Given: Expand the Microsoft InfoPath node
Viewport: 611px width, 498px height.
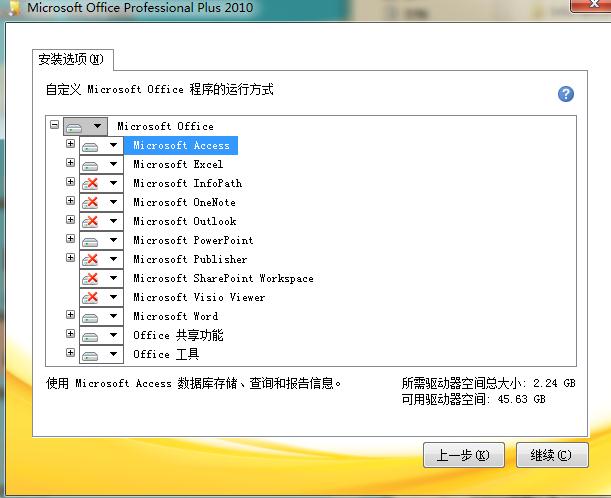Looking at the screenshot, I should [71, 182].
